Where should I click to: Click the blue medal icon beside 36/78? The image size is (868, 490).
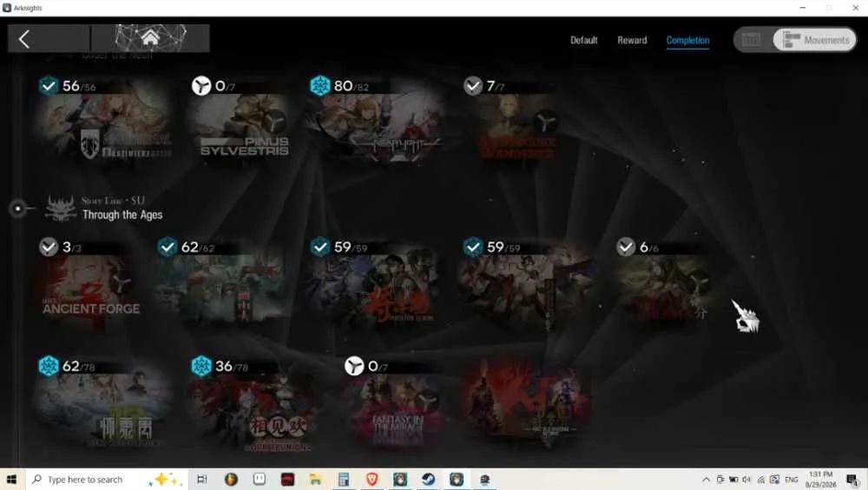pyautogui.click(x=201, y=366)
